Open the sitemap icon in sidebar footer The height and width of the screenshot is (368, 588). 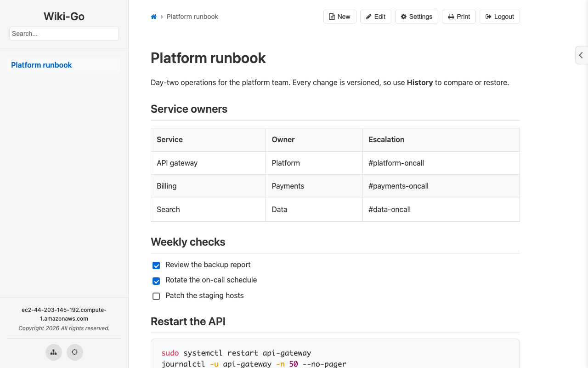click(x=54, y=352)
